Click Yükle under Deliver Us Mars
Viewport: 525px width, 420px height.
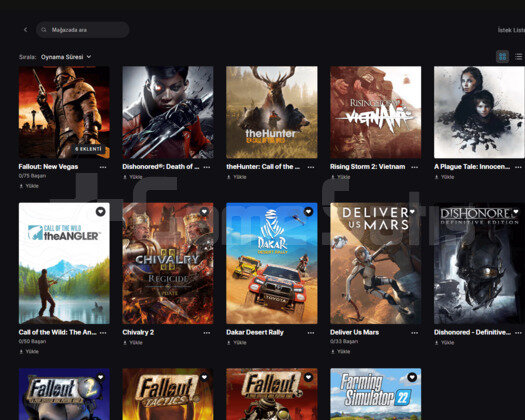point(341,352)
